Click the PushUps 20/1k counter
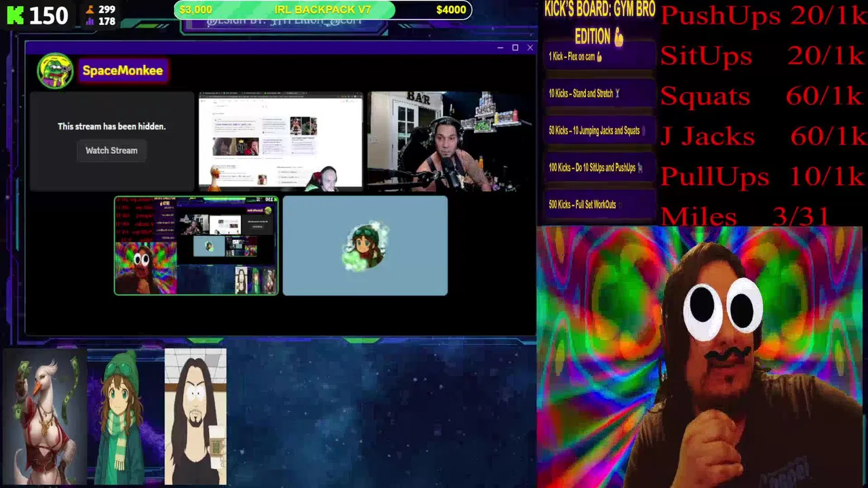 click(763, 16)
